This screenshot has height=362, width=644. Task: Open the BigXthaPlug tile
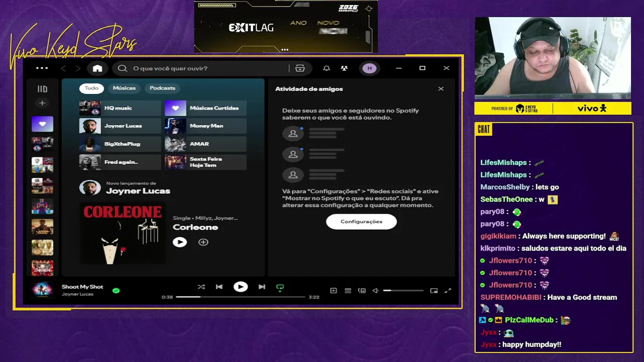click(x=120, y=144)
